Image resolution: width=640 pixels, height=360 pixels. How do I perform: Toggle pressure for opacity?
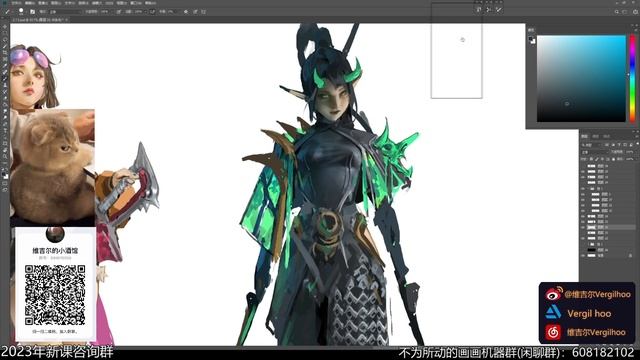[119, 12]
